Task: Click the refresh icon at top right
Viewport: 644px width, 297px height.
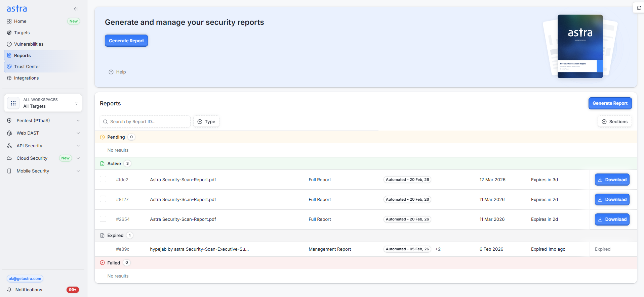Action: (639, 8)
